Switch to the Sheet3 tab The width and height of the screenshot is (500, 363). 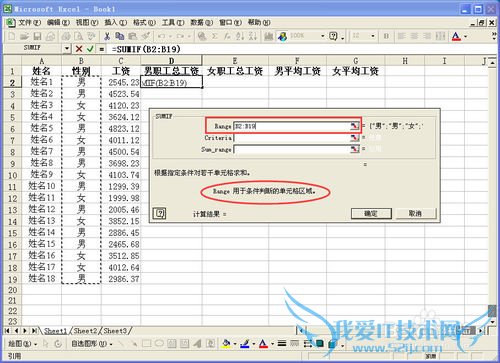115,331
